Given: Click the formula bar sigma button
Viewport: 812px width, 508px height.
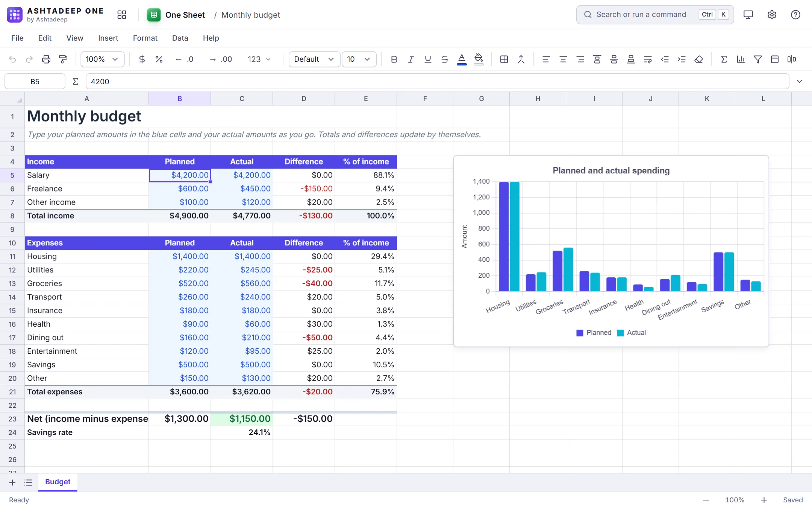Looking at the screenshot, I should (75, 81).
